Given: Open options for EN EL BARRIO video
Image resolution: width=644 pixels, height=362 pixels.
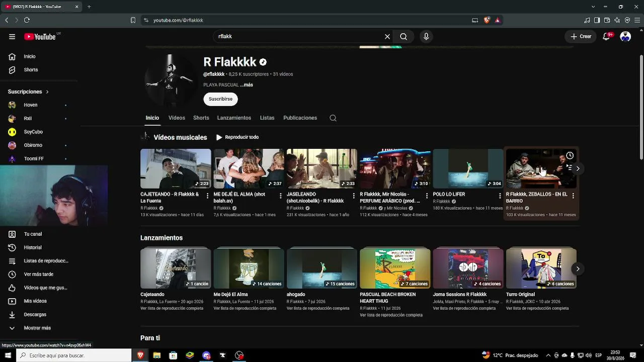Looking at the screenshot, I should click(x=573, y=196).
